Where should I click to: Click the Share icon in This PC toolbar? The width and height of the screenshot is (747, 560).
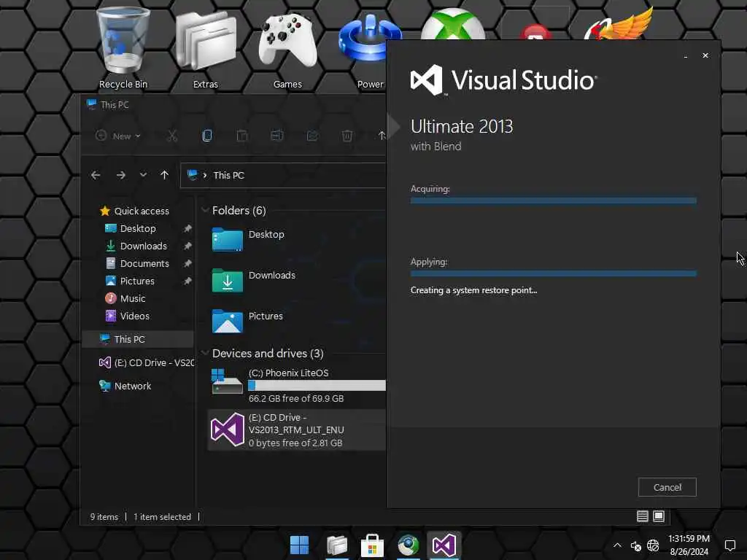tap(312, 136)
